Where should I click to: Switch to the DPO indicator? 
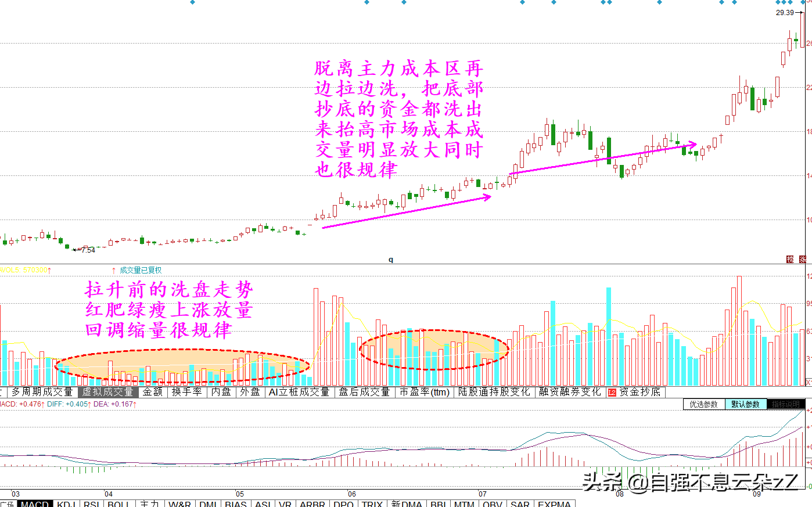coord(344,504)
